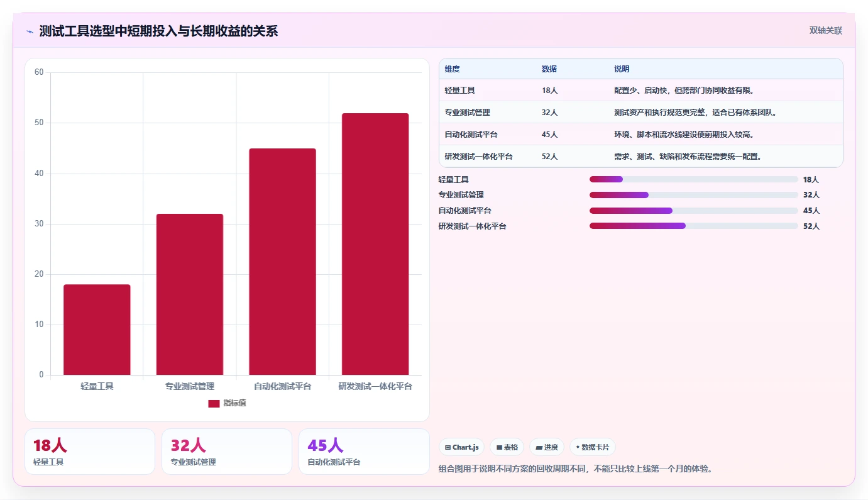Click the 轻量工具 x-axis label
This screenshot has height=500, width=868.
pos(97,386)
